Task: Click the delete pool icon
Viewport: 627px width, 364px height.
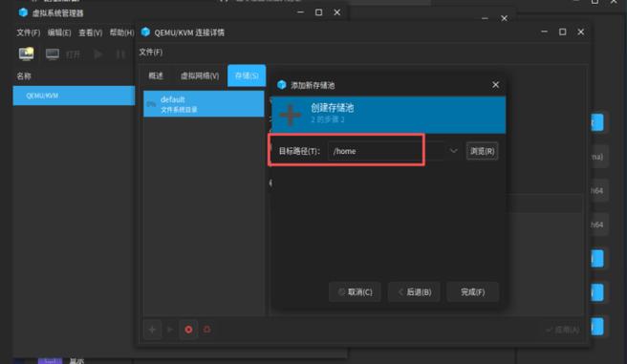Action: [206, 330]
